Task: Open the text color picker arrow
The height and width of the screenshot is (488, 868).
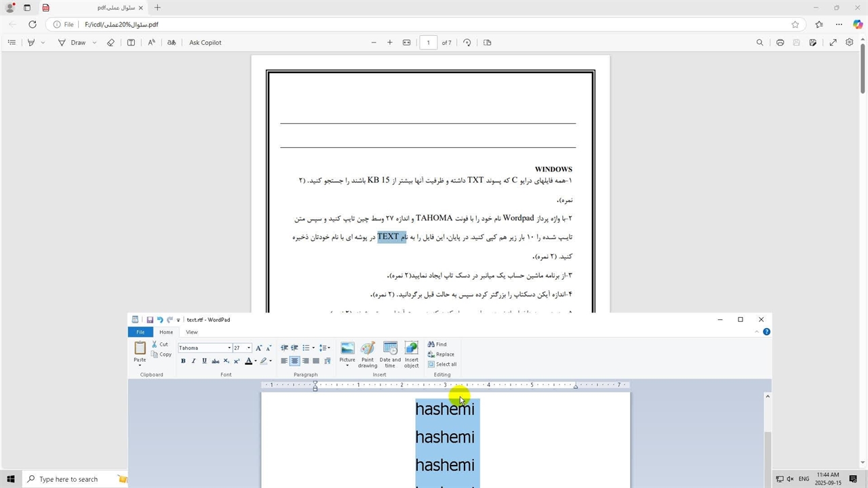Action: tap(256, 361)
